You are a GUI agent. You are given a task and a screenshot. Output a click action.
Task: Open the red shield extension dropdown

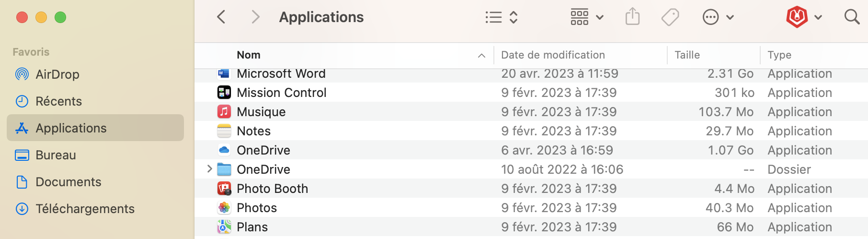[804, 17]
